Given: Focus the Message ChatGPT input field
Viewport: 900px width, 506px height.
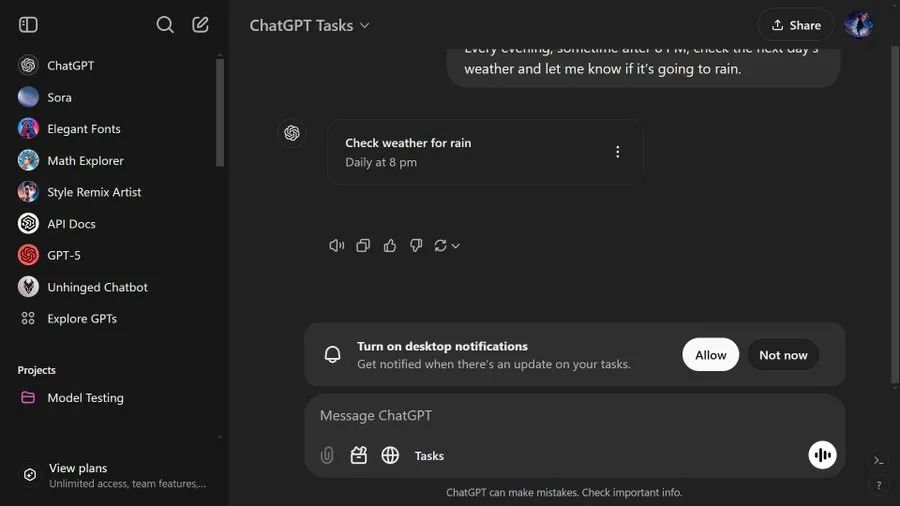Looking at the screenshot, I should [574, 415].
